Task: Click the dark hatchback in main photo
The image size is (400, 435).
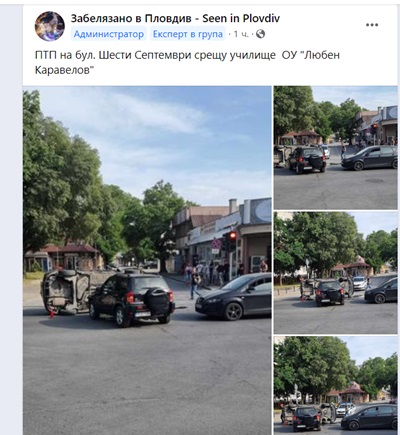Action: coord(233,296)
